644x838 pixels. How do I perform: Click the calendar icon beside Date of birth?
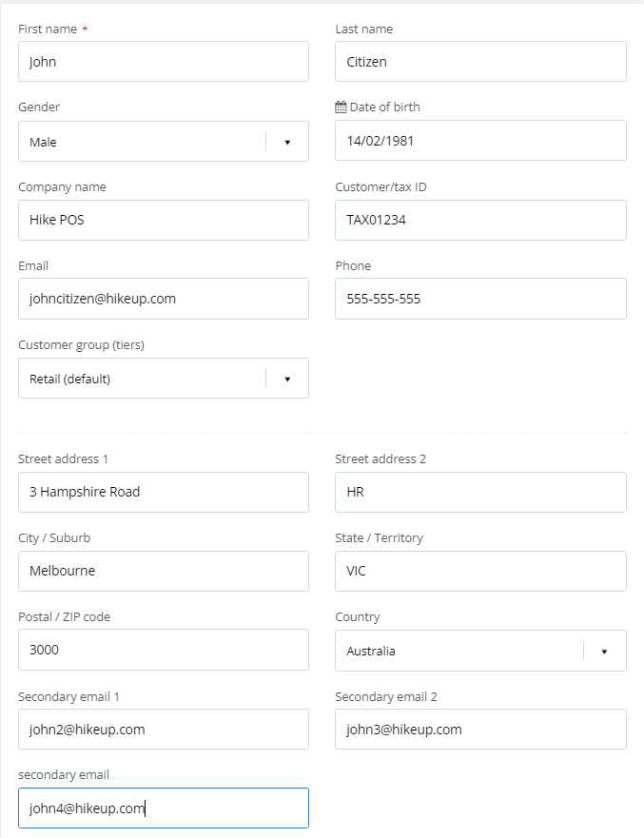(x=341, y=107)
